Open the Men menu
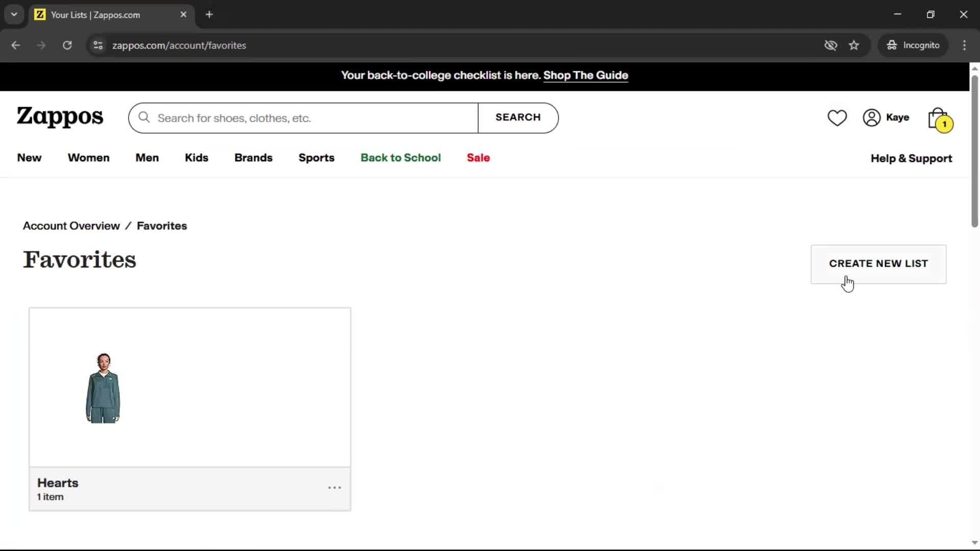Viewport: 980px width, 551px height. click(147, 158)
